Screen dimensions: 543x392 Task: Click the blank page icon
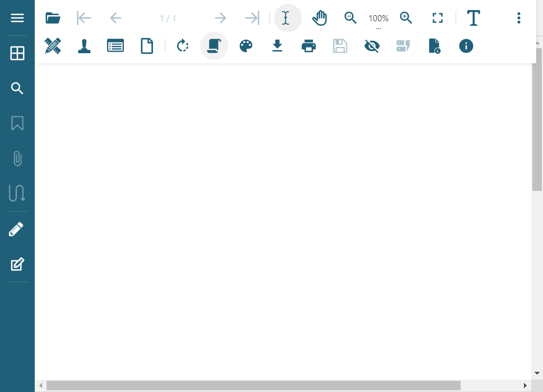[147, 46]
